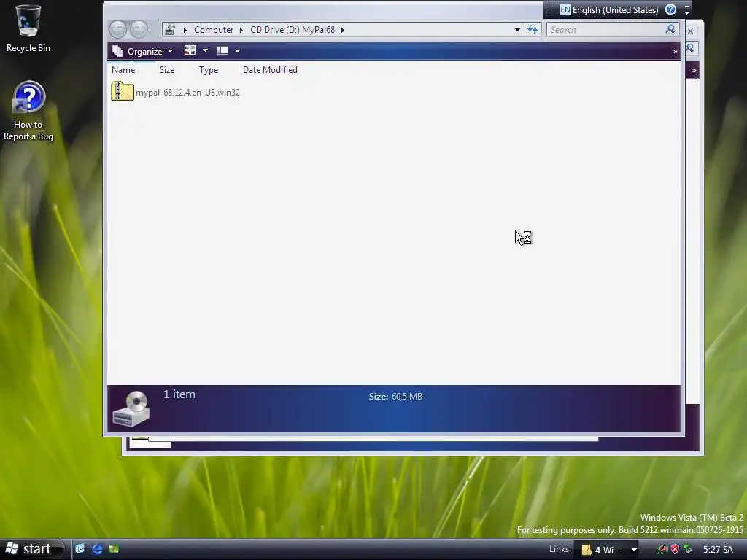Open the How to Report a Bug shortcut
This screenshot has height=560, width=747.
(x=28, y=111)
